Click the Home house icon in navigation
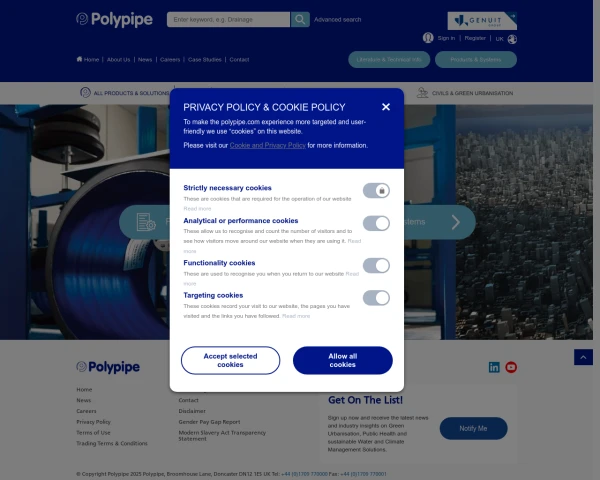The height and width of the screenshot is (480, 600). pyautogui.click(x=79, y=59)
